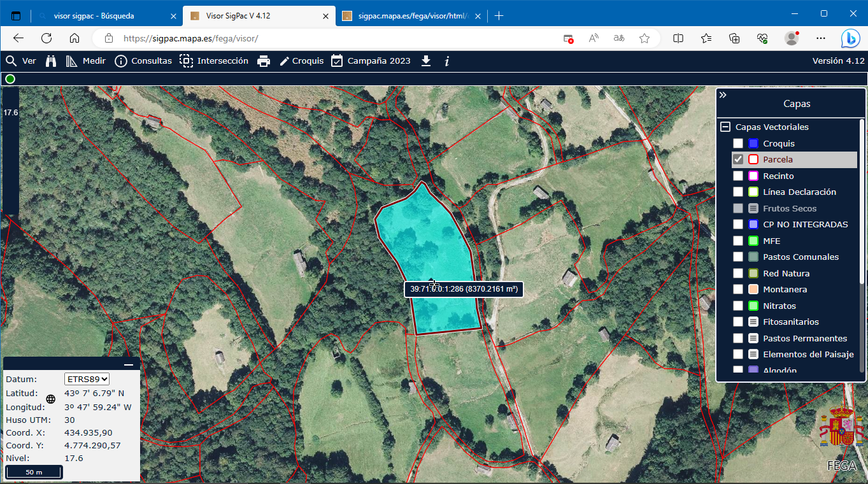The width and height of the screenshot is (868, 484).
Task: Select the Intersección tool
Action: [x=214, y=61]
